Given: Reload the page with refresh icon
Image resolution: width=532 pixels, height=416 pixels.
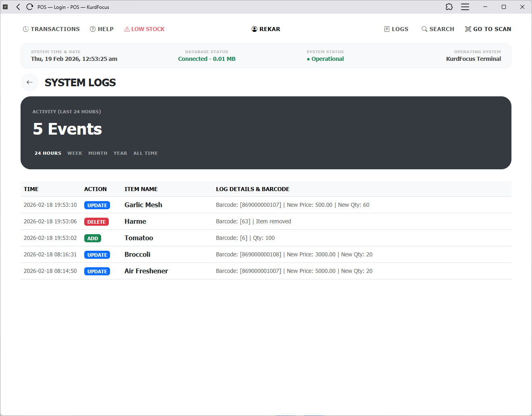Looking at the screenshot, I should (29, 7).
